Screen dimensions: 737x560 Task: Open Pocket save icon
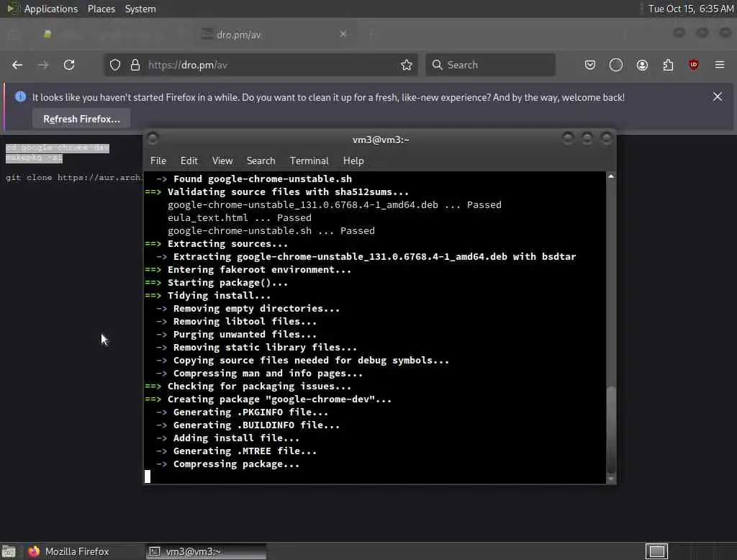pos(590,65)
